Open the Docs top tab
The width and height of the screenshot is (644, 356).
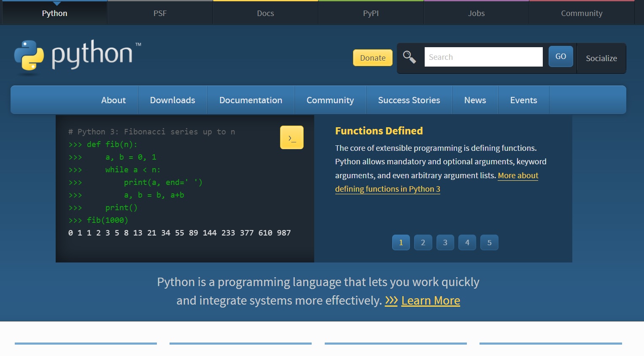(x=265, y=13)
